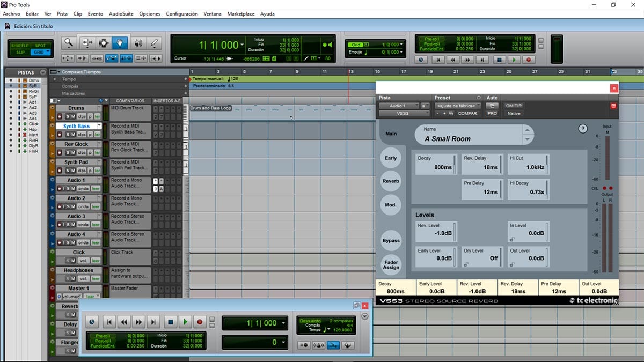Click the OMITIR bypass button
Screen dimensions: 644x362
point(514,106)
